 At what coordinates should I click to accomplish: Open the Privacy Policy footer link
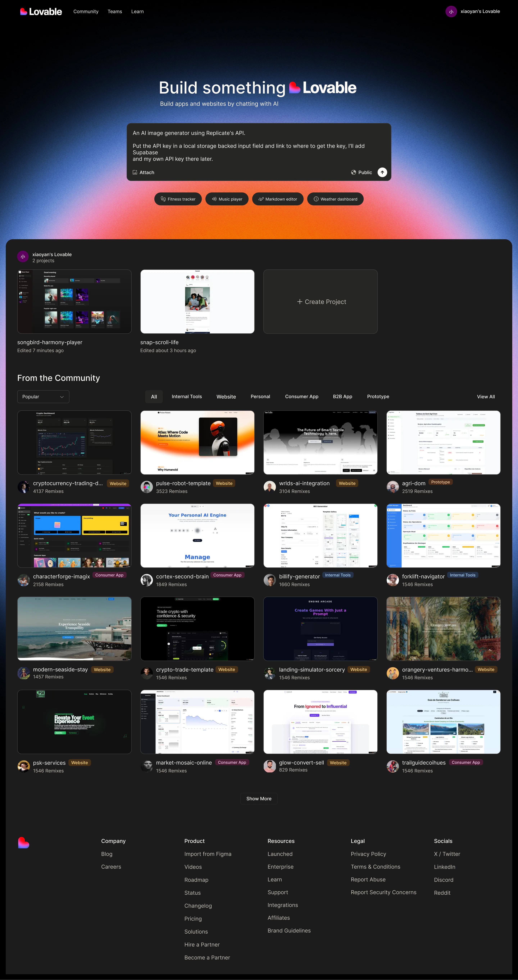pos(368,854)
